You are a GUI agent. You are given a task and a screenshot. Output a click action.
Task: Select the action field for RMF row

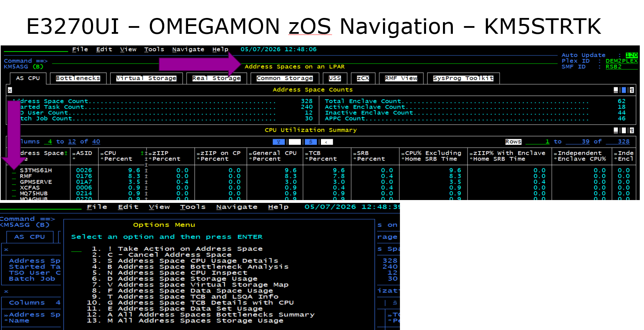tap(14, 176)
